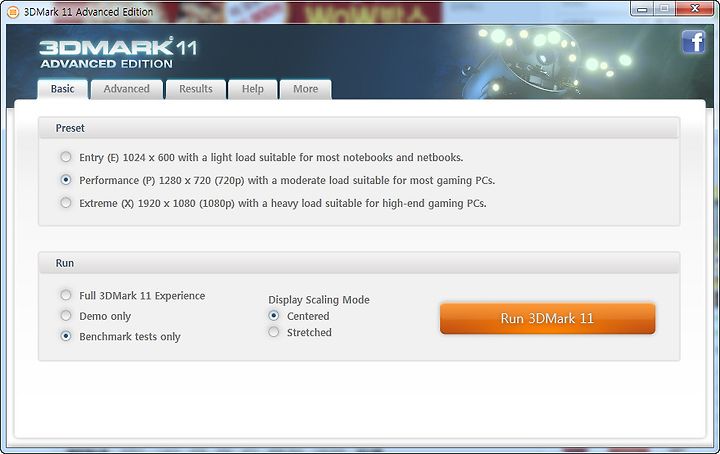Screen dimensions: 720x454
Task: Close the 3DMark 11 window
Action: point(695,9)
